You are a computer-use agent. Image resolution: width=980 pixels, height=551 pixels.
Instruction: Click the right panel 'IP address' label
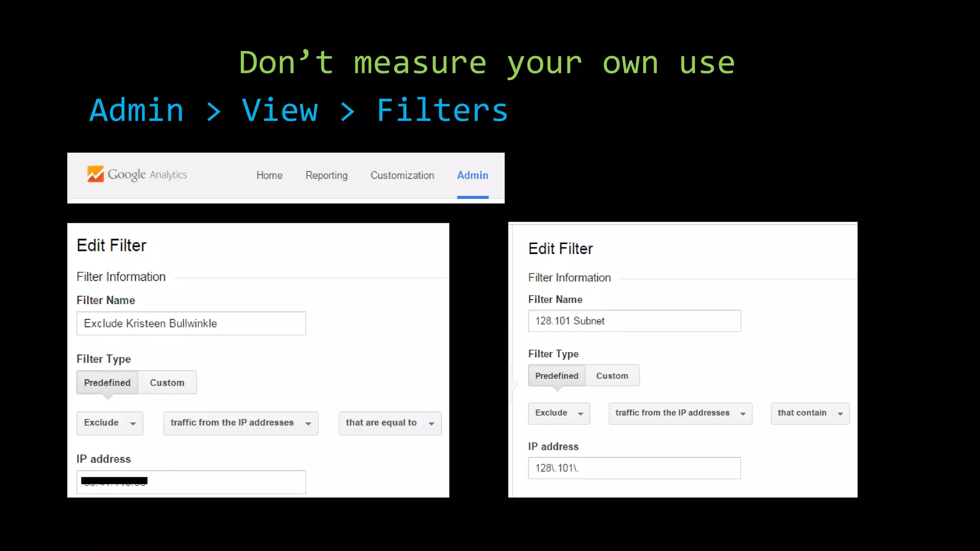[x=553, y=447]
